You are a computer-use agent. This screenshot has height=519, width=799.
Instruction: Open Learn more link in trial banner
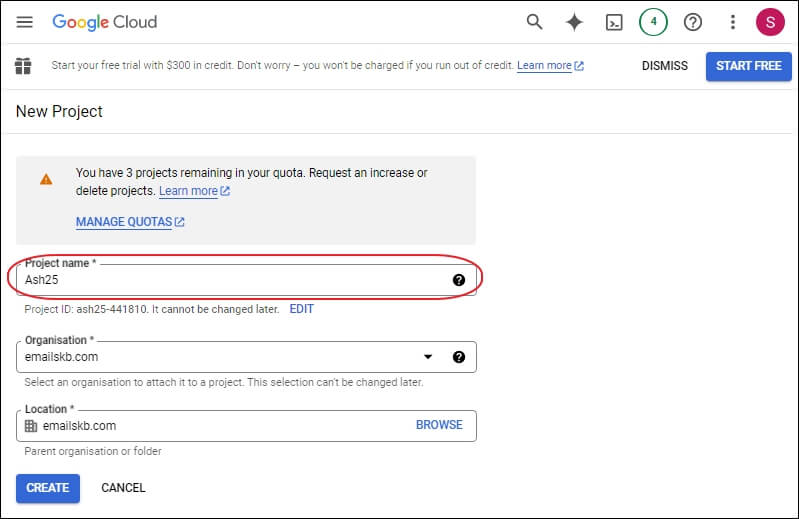[x=550, y=66]
